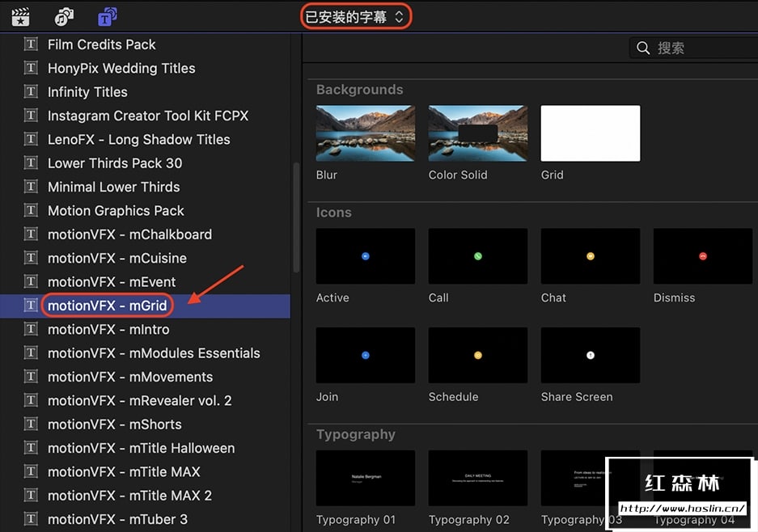
Task: Choose motionVFX - mTitle Halloween category
Action: tap(145, 448)
